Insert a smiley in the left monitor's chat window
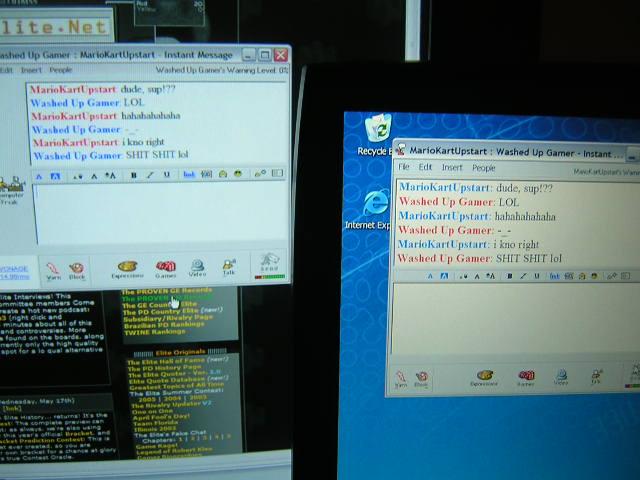Screen dimensions: 640x480 tap(239, 174)
